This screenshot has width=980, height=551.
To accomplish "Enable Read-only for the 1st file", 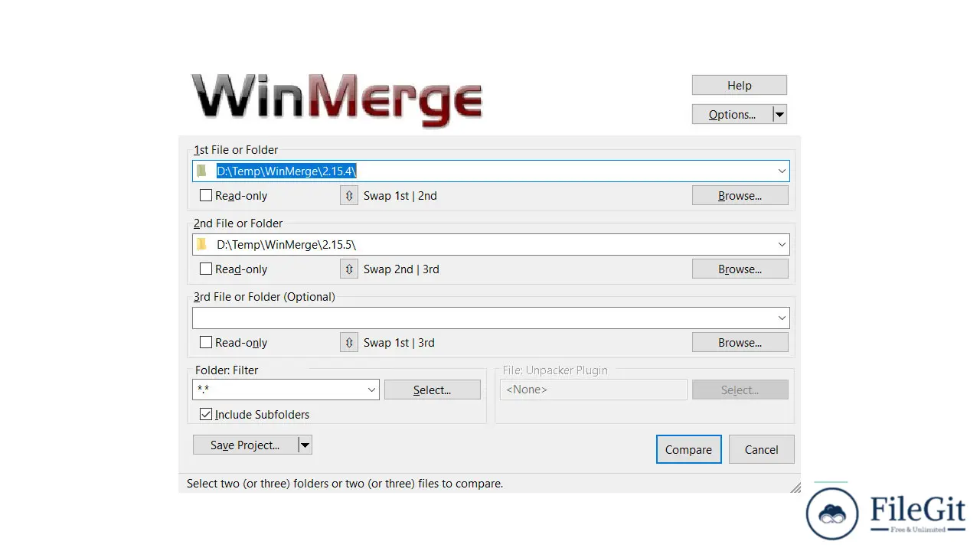I will pyautogui.click(x=206, y=196).
